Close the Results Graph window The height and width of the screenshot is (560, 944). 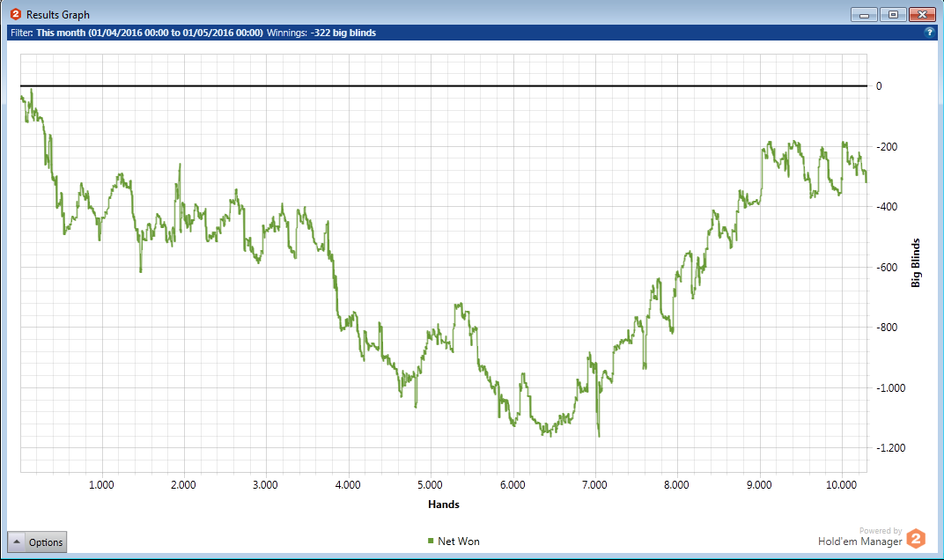(922, 14)
